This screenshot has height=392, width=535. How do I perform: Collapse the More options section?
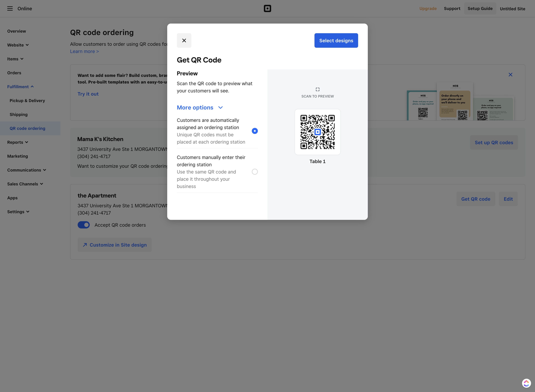pos(200,108)
